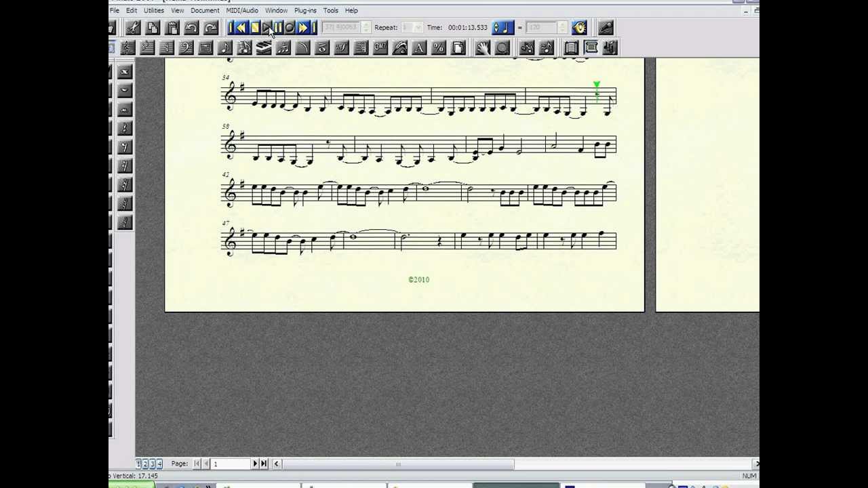Select the quarter rest in the palette
Screen dimensions: 868x488
[125, 128]
